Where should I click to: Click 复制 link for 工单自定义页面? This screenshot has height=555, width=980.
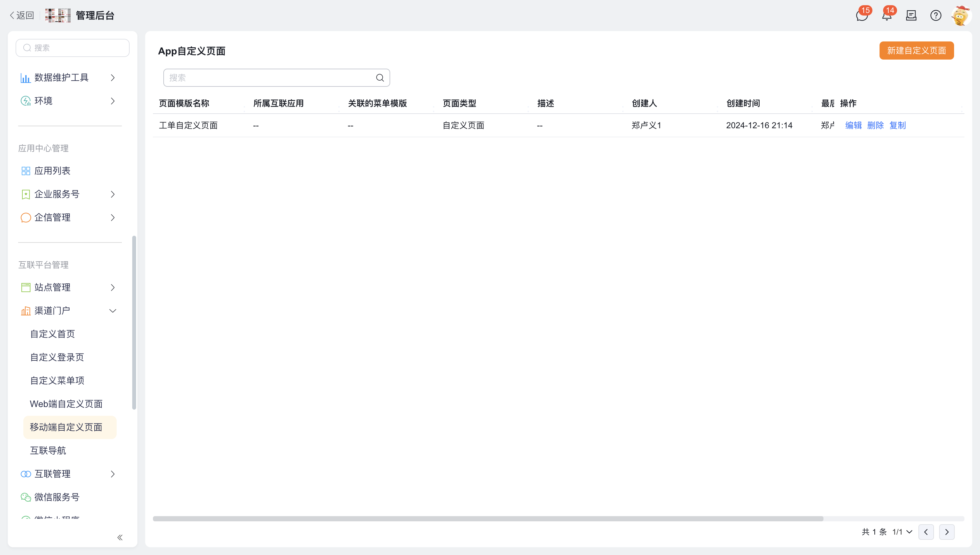pyautogui.click(x=898, y=125)
